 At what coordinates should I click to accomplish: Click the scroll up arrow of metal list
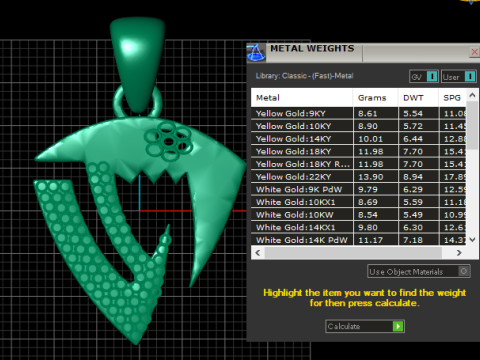tap(472, 95)
